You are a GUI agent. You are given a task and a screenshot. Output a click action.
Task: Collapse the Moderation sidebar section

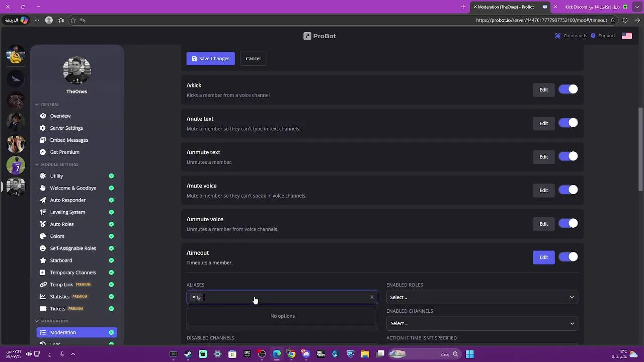(37, 321)
